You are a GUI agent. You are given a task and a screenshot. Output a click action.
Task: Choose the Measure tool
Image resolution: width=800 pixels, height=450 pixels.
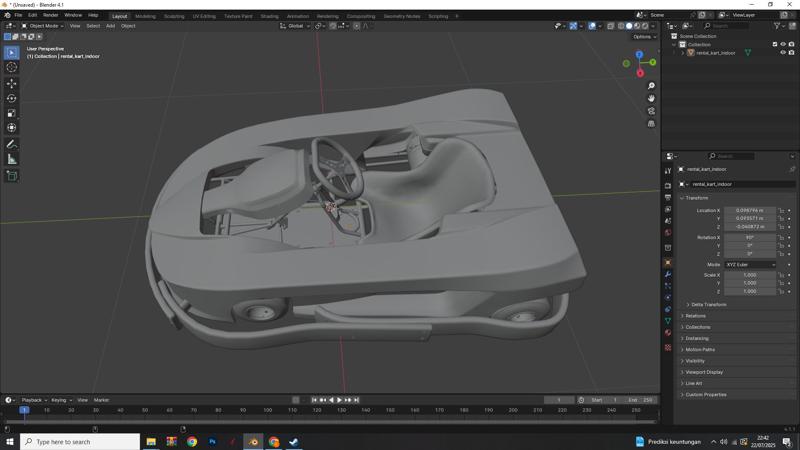point(12,159)
